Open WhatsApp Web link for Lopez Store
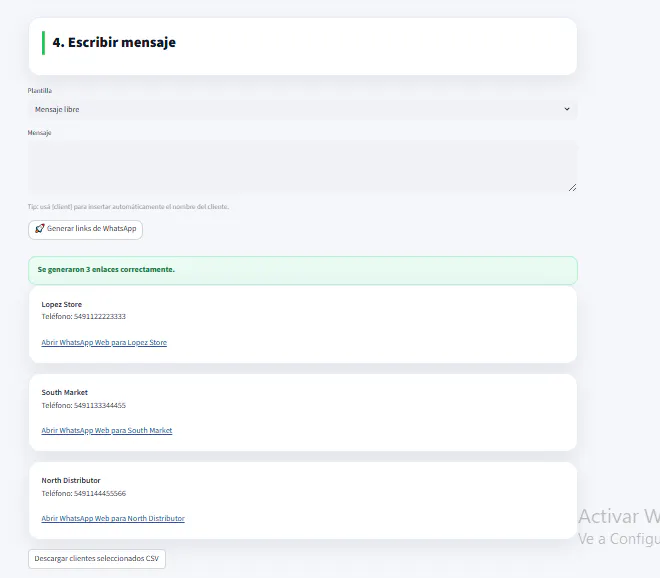This screenshot has width=660, height=578. pyautogui.click(x=104, y=342)
